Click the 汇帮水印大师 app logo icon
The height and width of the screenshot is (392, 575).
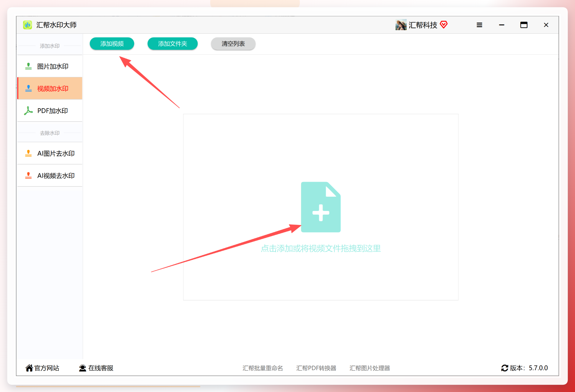point(27,25)
